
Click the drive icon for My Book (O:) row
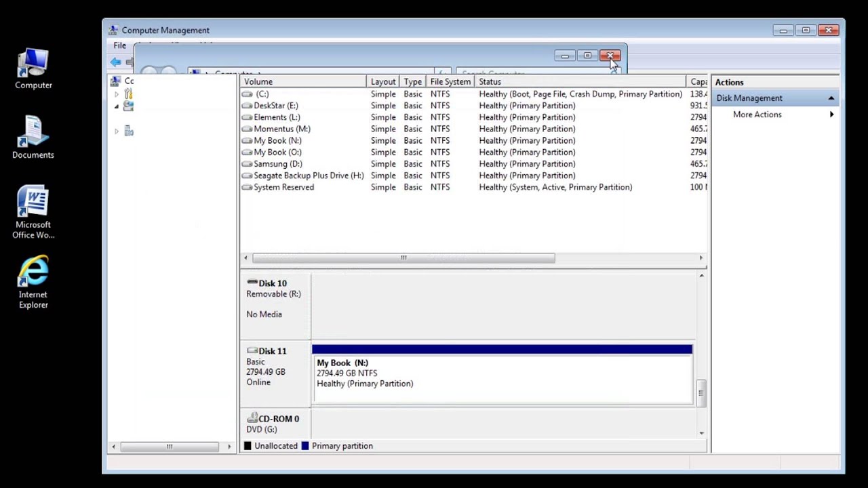click(247, 152)
